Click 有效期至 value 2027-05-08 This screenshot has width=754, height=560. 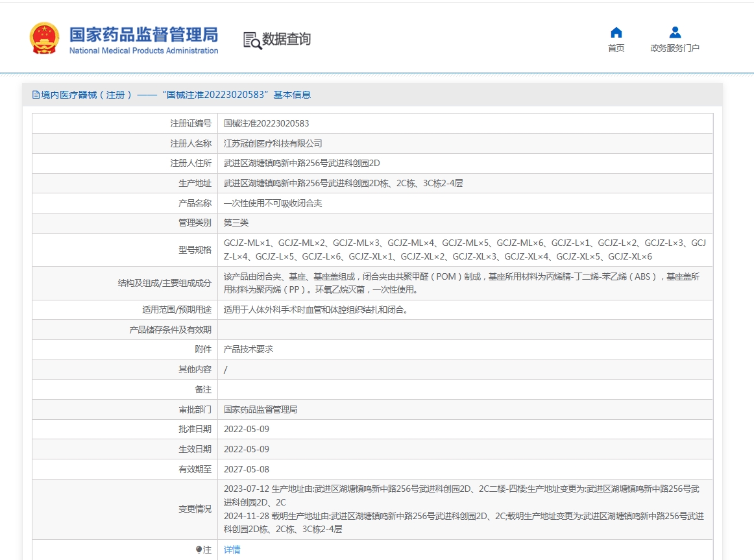(x=246, y=469)
